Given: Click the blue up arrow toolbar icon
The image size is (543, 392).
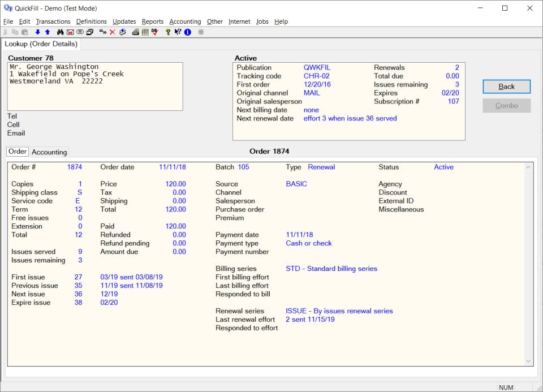Looking at the screenshot, I should [47, 32].
